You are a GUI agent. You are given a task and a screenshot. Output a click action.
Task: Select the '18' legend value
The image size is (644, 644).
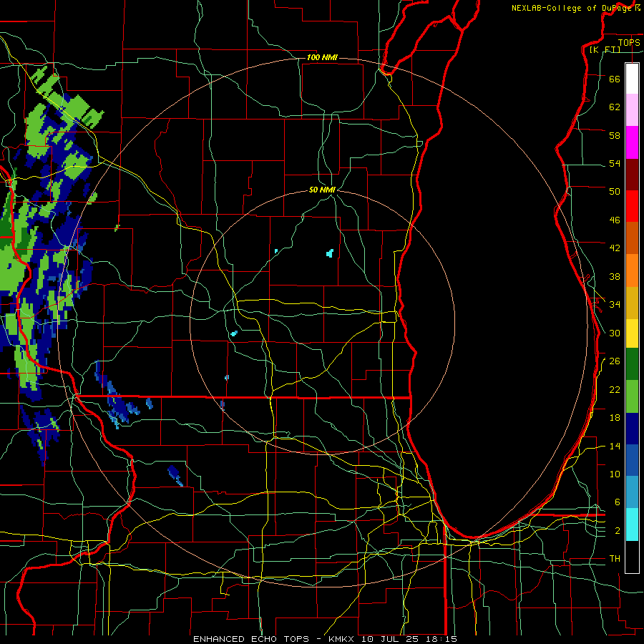(x=615, y=418)
